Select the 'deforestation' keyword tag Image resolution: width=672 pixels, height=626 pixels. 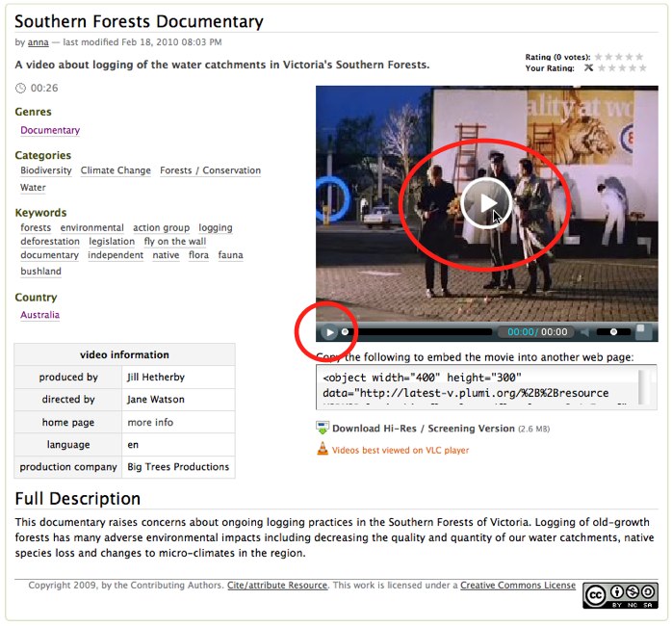[x=50, y=242]
